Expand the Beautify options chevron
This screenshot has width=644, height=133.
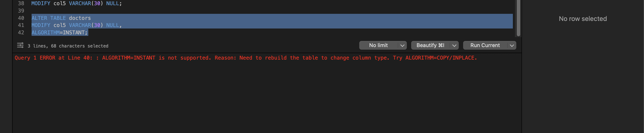coord(454,45)
